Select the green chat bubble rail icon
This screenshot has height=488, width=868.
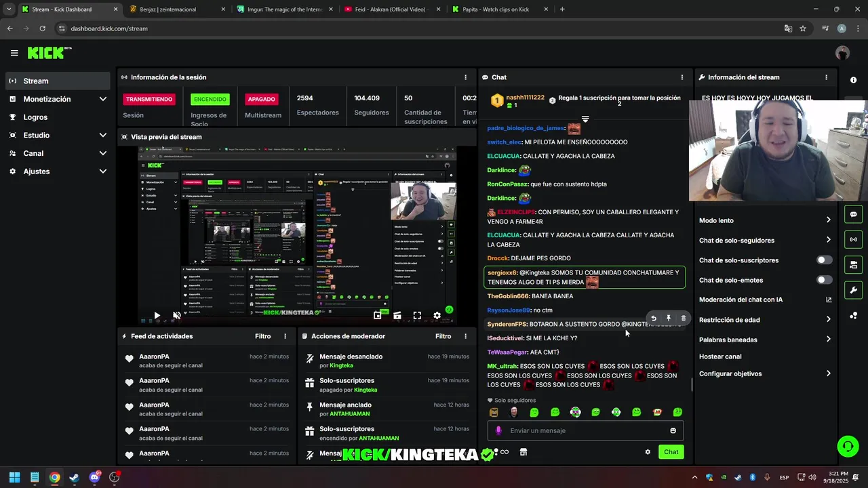853,214
